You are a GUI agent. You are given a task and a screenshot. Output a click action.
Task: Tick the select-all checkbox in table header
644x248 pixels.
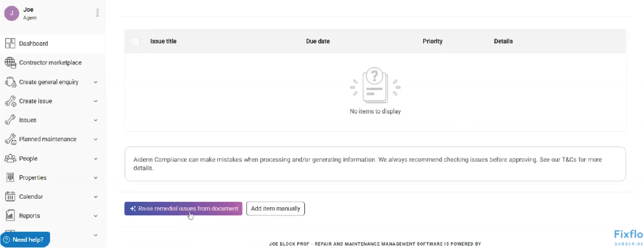(135, 41)
